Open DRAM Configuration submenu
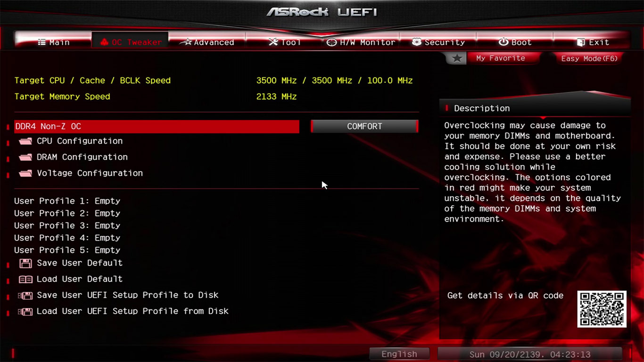Screen dimensions: 644x362 pos(82,157)
